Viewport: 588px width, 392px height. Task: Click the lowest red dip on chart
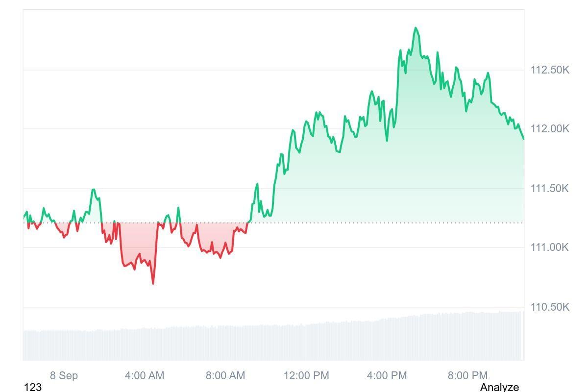153,283
